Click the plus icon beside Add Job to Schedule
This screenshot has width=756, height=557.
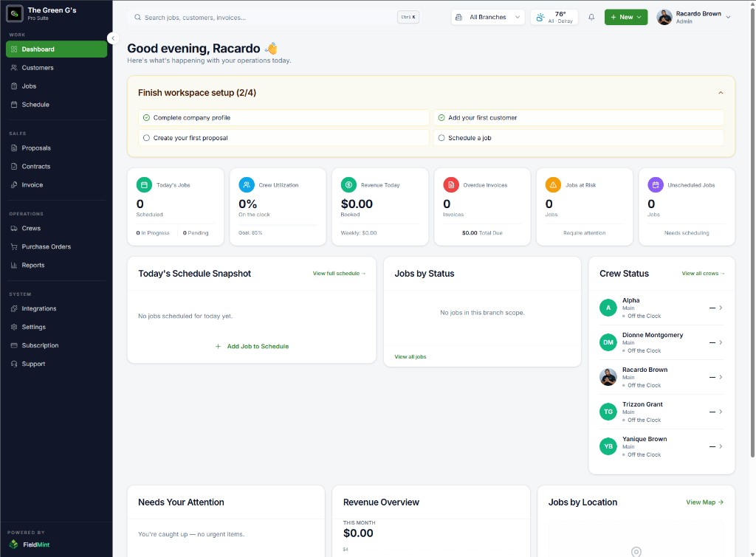click(218, 347)
